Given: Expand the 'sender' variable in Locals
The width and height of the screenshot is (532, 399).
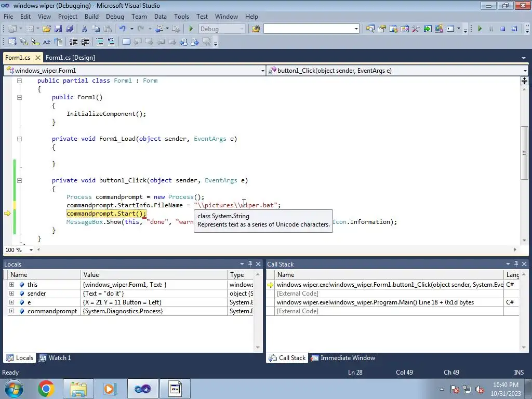Looking at the screenshot, I should click(x=11, y=293).
